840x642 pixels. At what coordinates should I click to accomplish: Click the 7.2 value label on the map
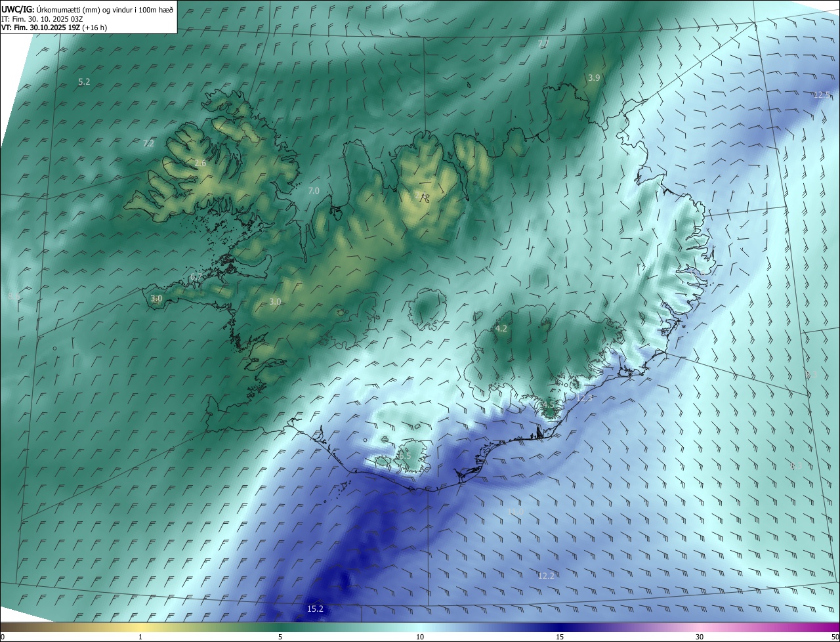point(148,143)
